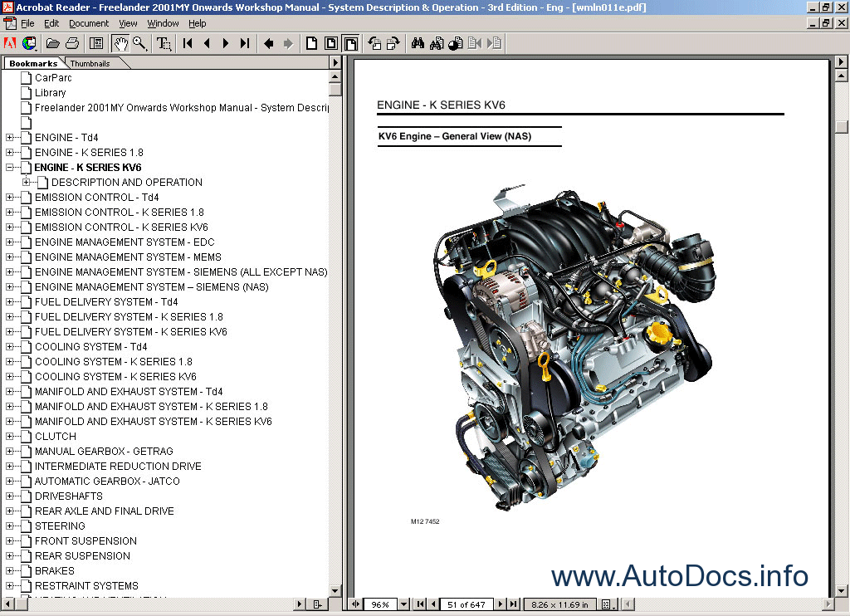The image size is (850, 616).
Task: Expand the ENGINE - K SERIES 1.8 bookmark
Action: tap(9, 153)
